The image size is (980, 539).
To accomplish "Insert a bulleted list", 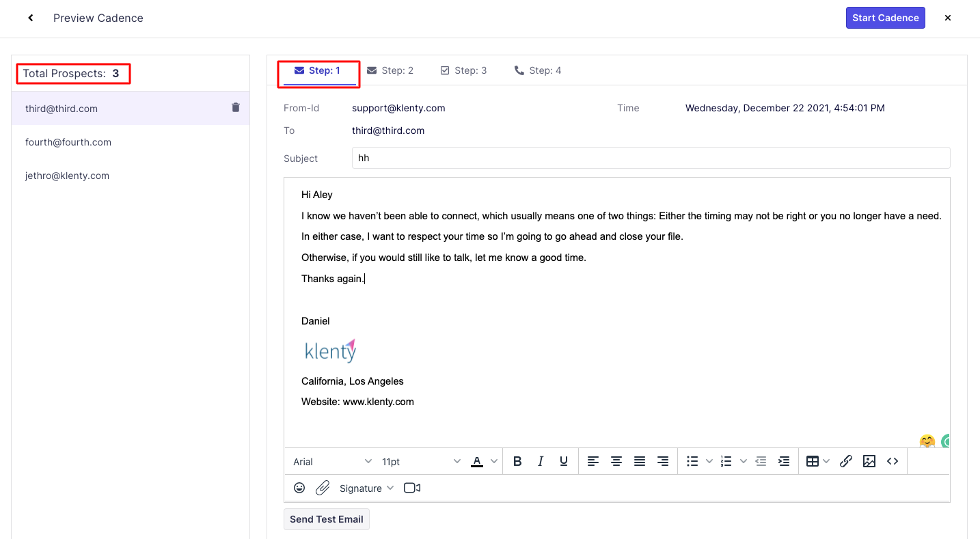I will click(x=692, y=461).
